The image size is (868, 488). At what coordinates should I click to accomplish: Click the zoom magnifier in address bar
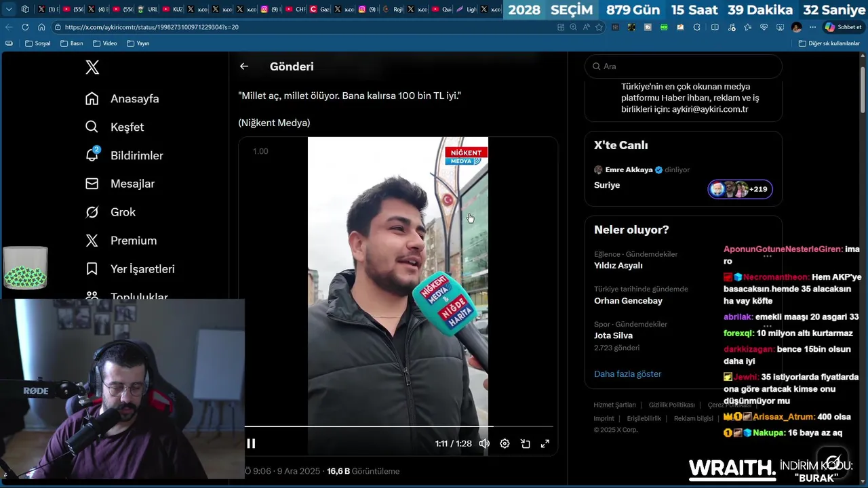[573, 27]
